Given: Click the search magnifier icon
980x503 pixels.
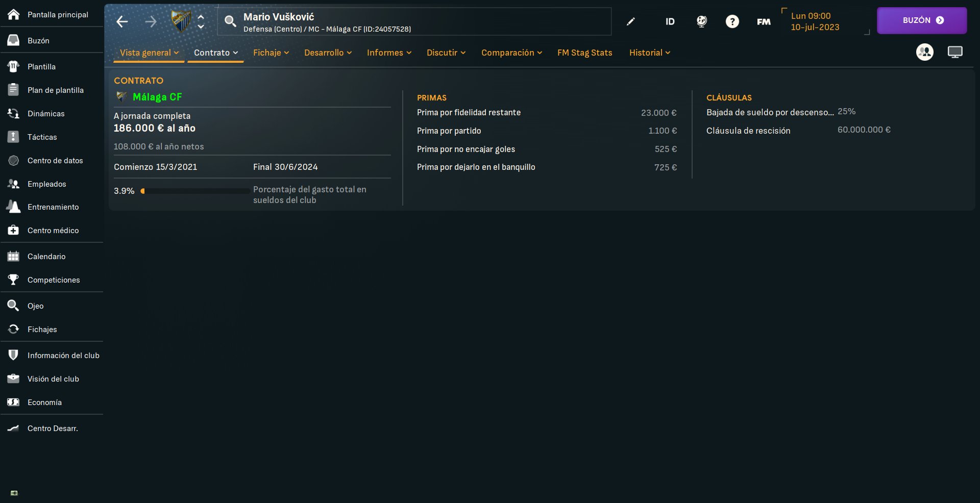Looking at the screenshot, I should (x=230, y=21).
